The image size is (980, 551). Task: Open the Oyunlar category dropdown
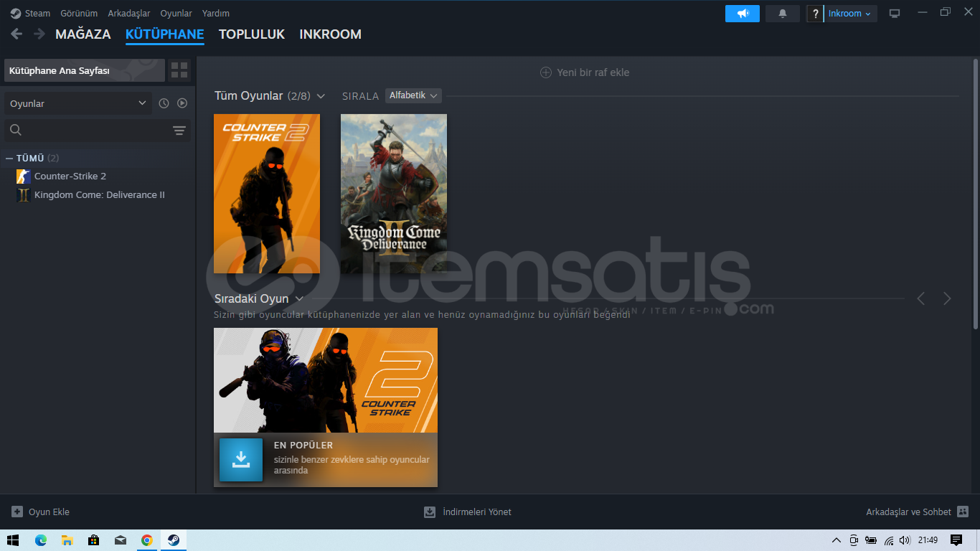pyautogui.click(x=78, y=103)
